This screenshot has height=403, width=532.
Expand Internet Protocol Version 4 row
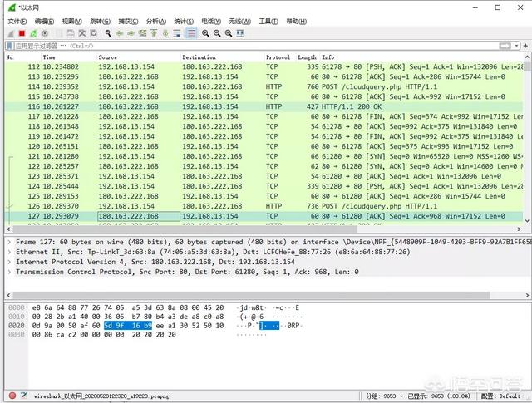[x=9, y=262]
